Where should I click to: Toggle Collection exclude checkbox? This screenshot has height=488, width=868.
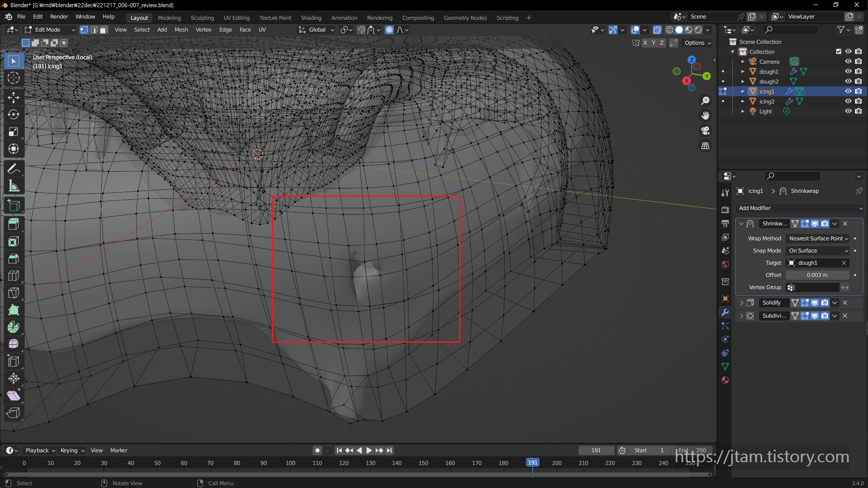coord(839,52)
